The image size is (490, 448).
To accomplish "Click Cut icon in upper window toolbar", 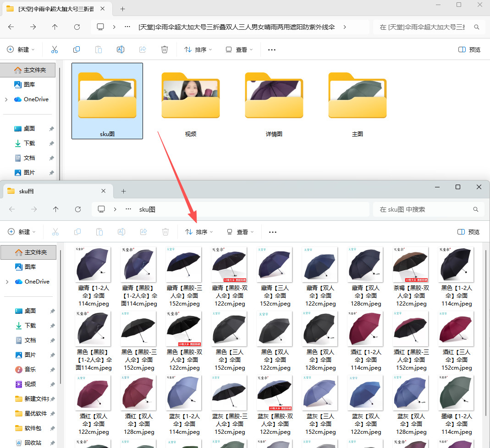I will [55, 49].
